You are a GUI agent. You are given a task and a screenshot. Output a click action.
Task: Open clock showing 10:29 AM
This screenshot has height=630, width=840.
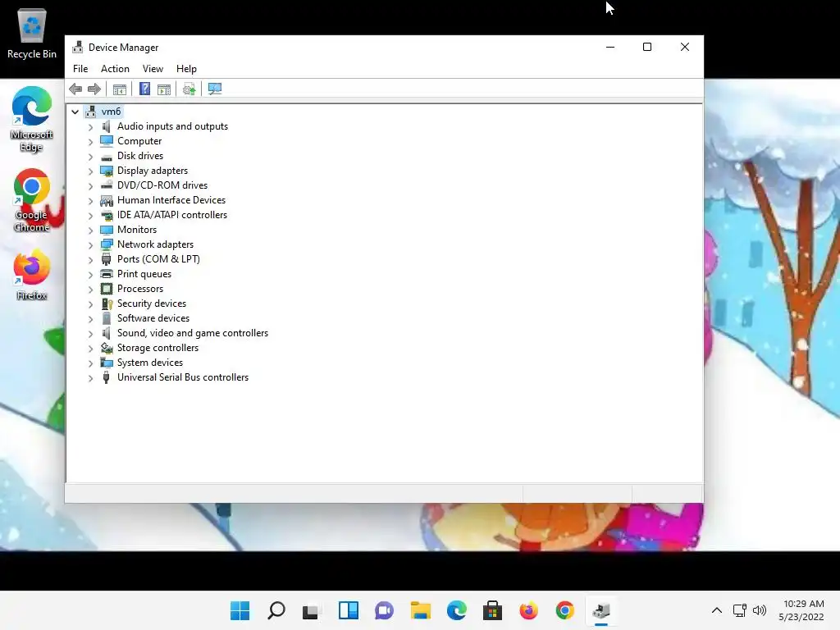tap(801, 610)
